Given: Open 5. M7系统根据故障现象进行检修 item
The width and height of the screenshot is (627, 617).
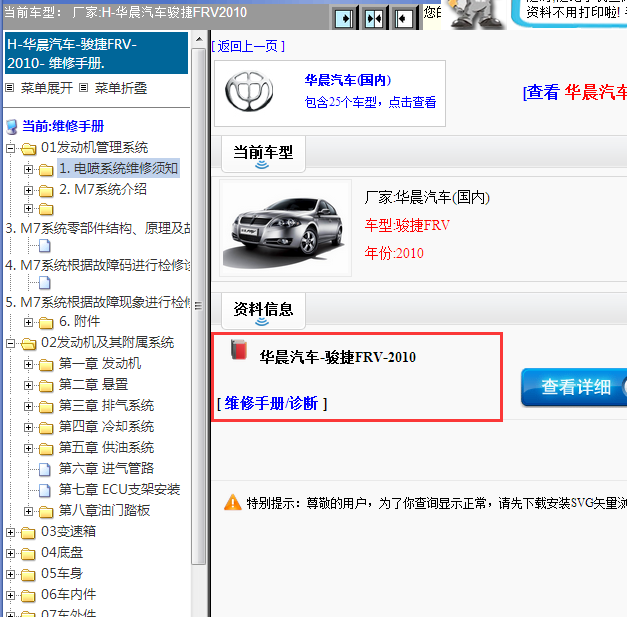Looking at the screenshot, I should (98, 302).
